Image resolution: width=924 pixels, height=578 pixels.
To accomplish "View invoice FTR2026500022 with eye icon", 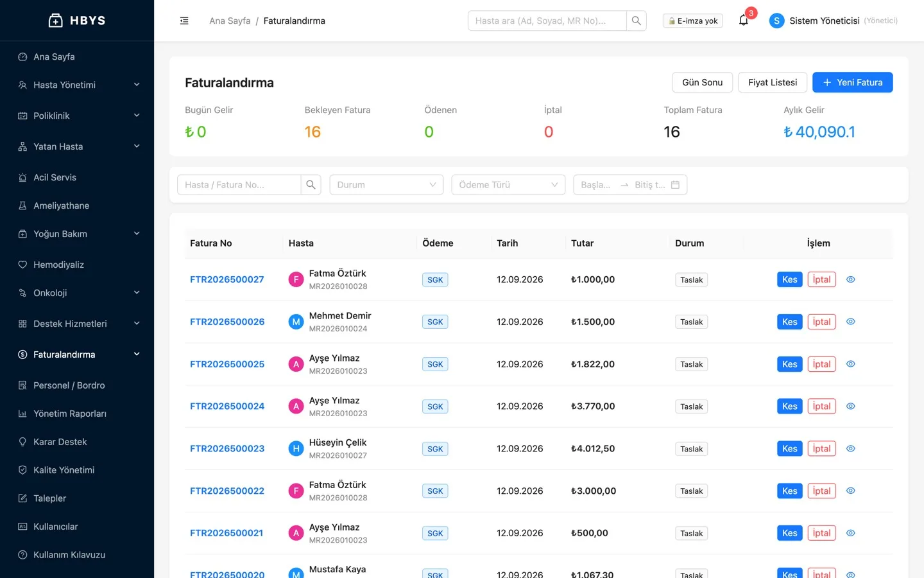I will click(851, 491).
